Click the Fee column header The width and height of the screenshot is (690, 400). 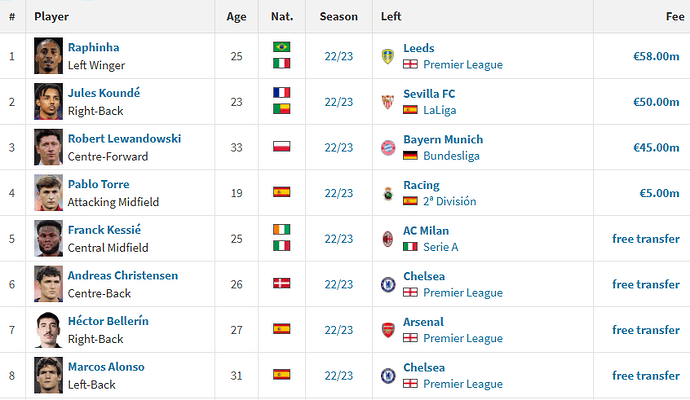point(675,17)
